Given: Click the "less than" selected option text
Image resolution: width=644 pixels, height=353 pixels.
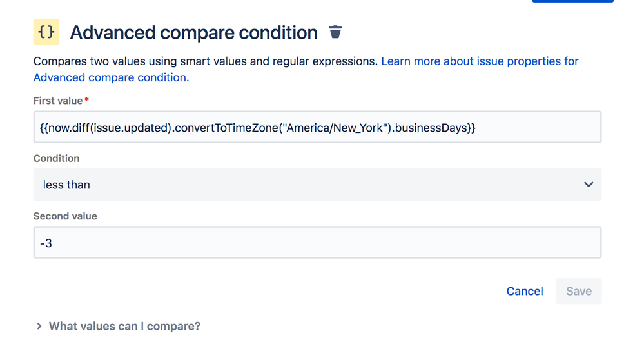Looking at the screenshot, I should pos(66,185).
